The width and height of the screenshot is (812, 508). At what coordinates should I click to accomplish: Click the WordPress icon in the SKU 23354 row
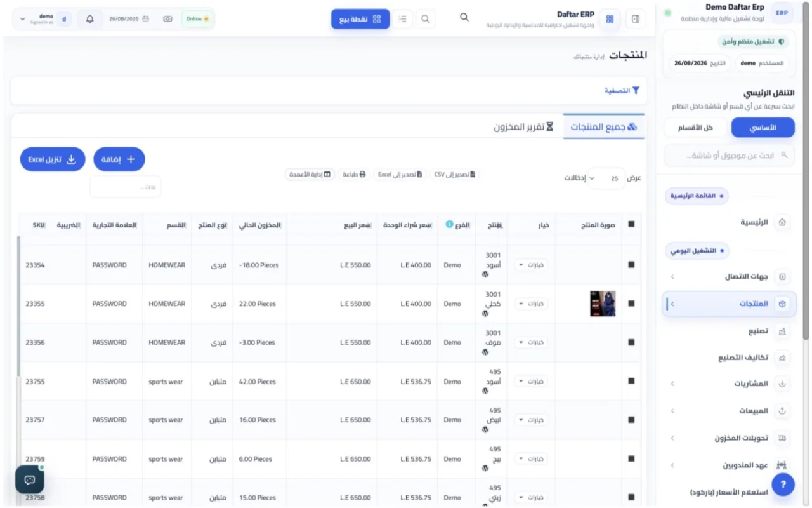point(485,274)
